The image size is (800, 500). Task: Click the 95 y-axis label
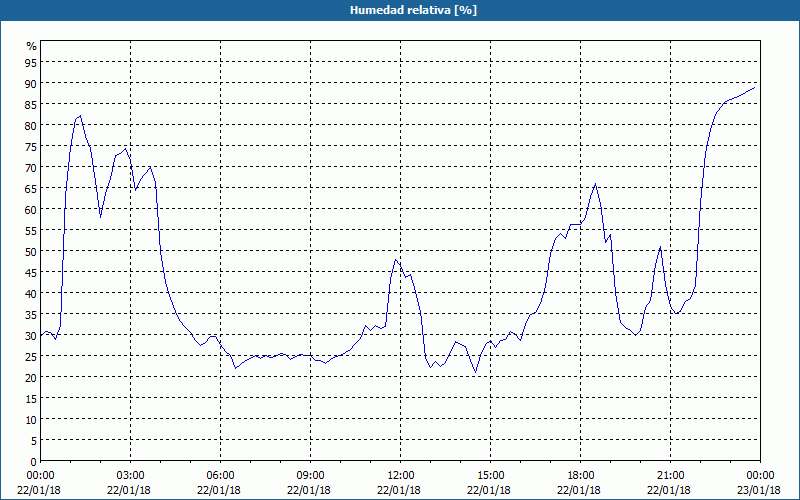click(x=31, y=62)
